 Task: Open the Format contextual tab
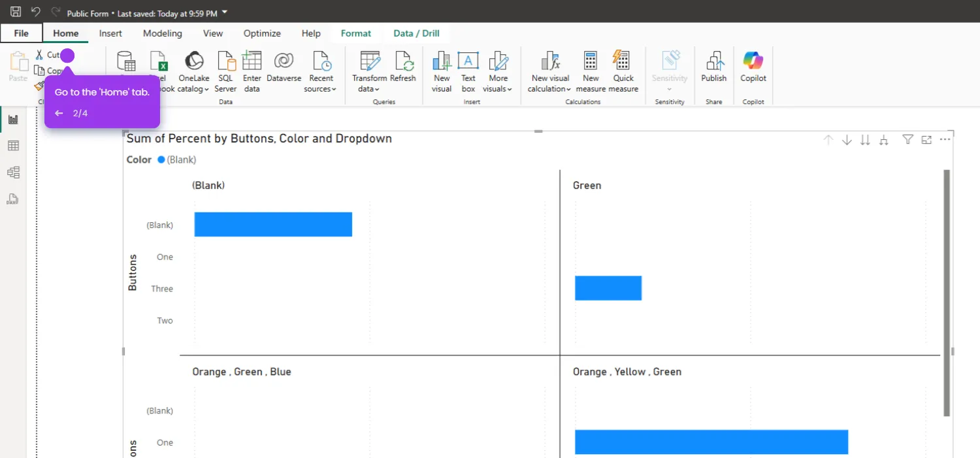(x=356, y=33)
